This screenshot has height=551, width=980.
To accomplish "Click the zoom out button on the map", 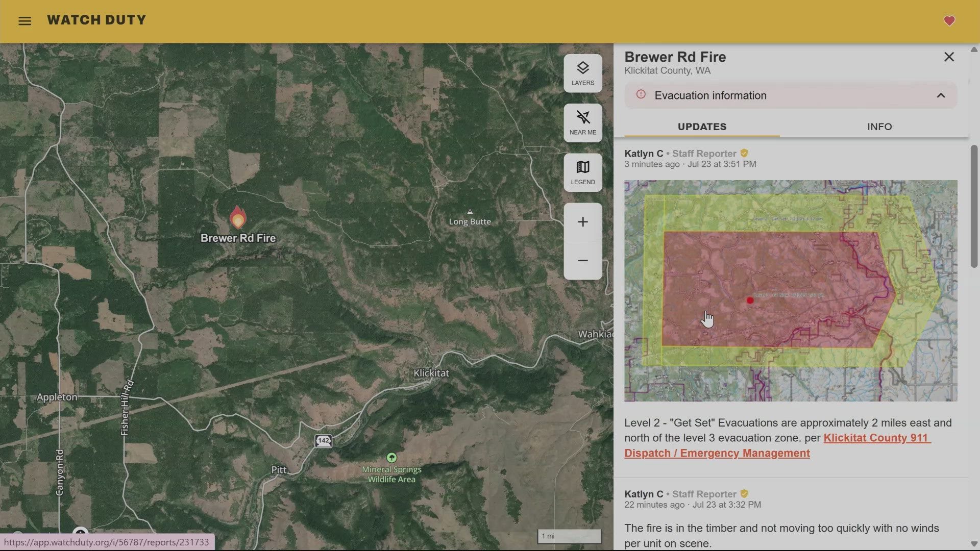I will (x=582, y=260).
